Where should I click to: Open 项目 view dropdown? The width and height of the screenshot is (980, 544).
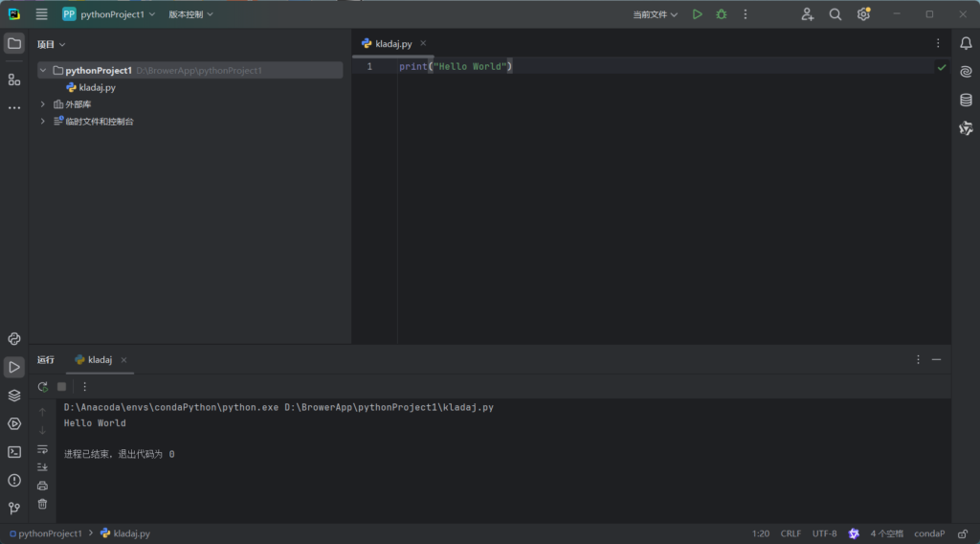(51, 44)
